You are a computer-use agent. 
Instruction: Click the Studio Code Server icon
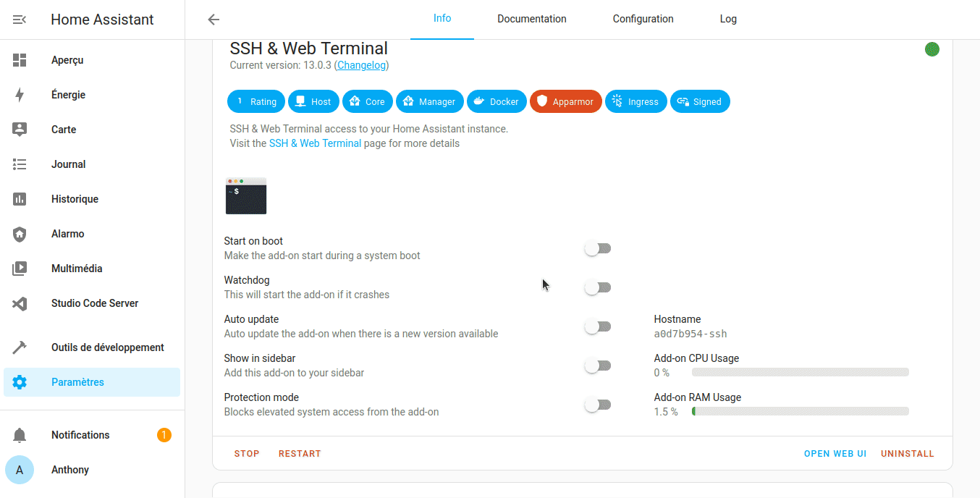[20, 303]
